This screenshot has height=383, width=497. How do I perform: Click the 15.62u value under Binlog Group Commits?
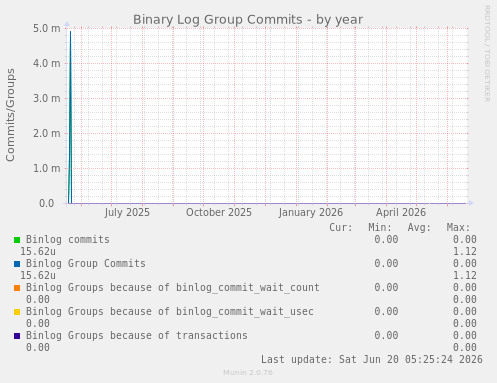[38, 276]
